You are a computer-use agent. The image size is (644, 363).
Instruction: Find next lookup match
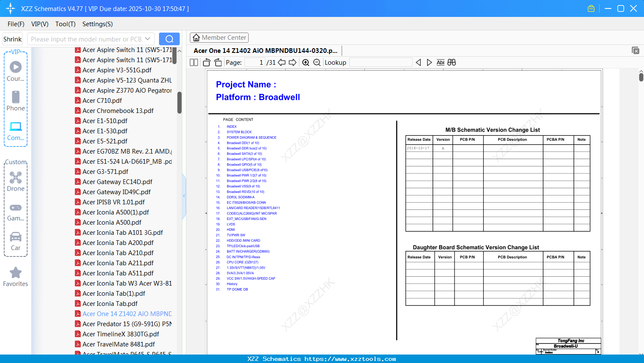(x=429, y=63)
